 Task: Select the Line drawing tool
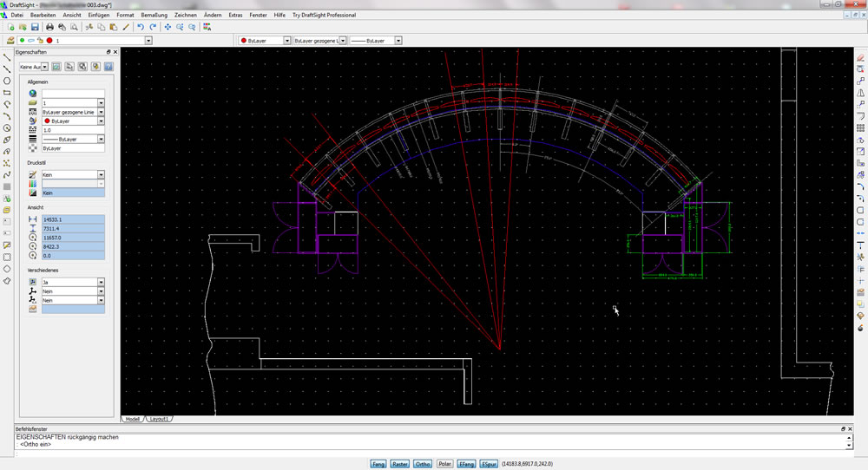[7, 55]
